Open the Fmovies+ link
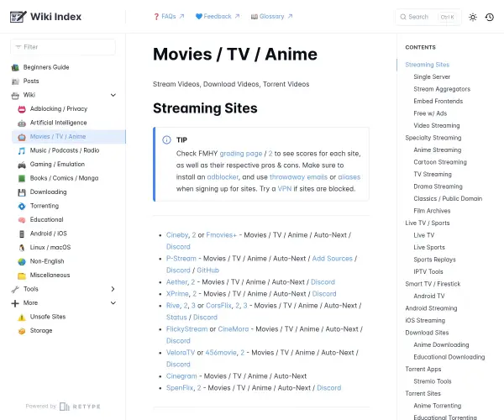The height and width of the screenshot is (420, 504). pyautogui.click(x=222, y=235)
